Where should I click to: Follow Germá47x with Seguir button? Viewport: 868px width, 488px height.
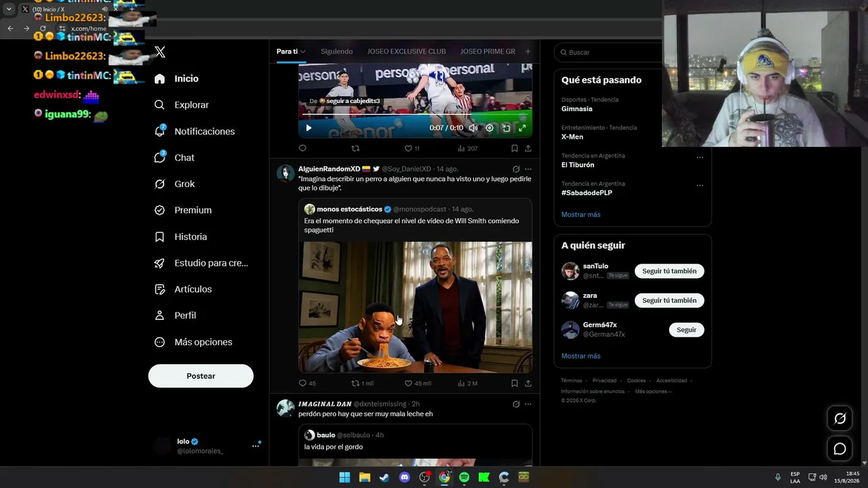pos(686,330)
